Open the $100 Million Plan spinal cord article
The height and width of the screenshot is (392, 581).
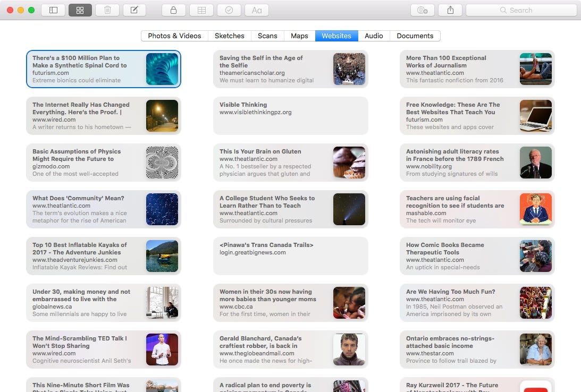104,69
